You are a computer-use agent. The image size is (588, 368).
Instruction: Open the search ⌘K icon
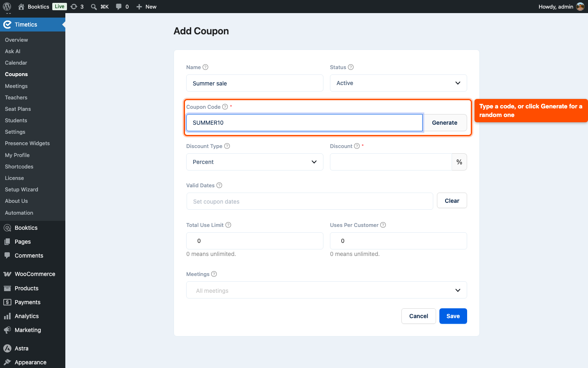point(94,7)
